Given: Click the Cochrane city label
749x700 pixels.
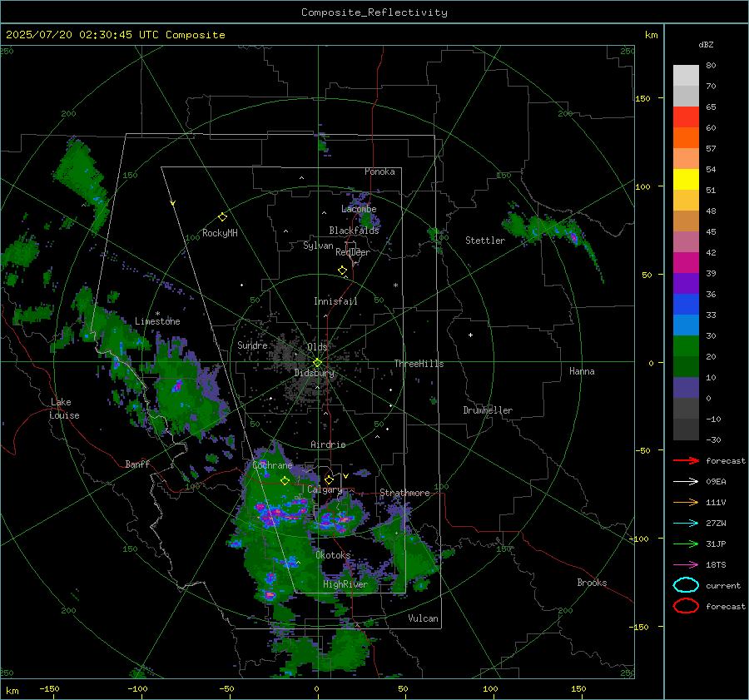Looking at the screenshot, I should pos(272,465).
